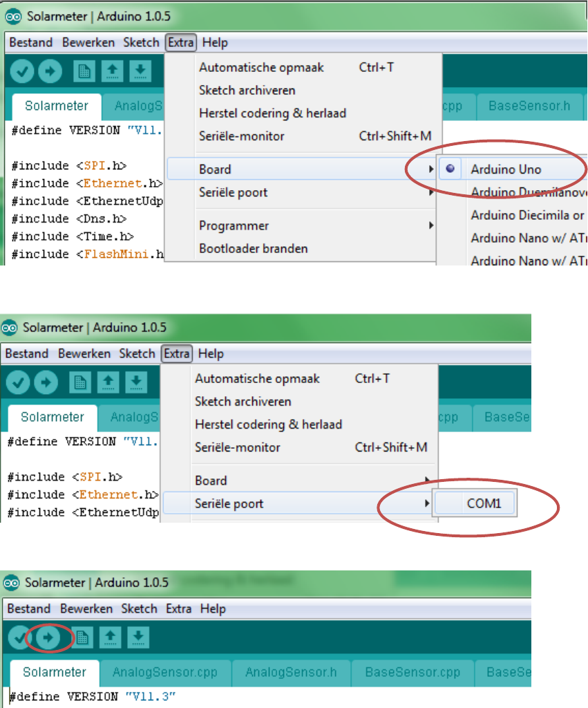Click New sketch icon in bottom window
This screenshot has width=588, height=708.
pyautogui.click(x=82, y=637)
